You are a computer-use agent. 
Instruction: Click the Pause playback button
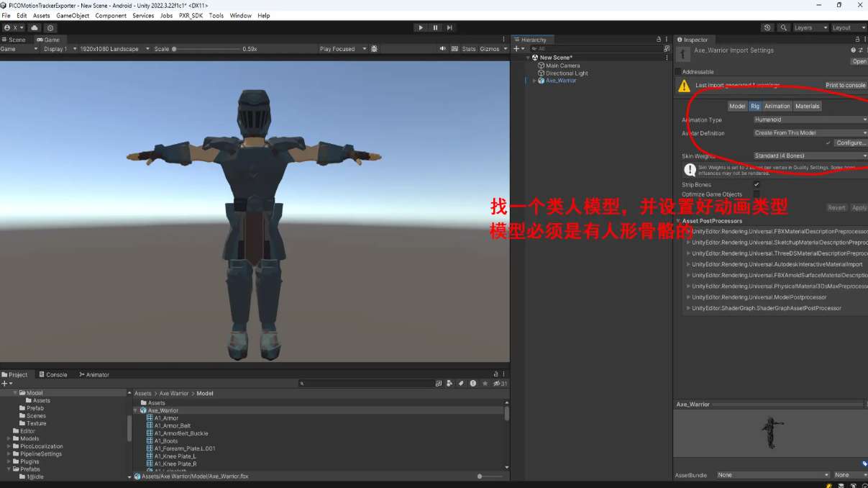pos(435,28)
